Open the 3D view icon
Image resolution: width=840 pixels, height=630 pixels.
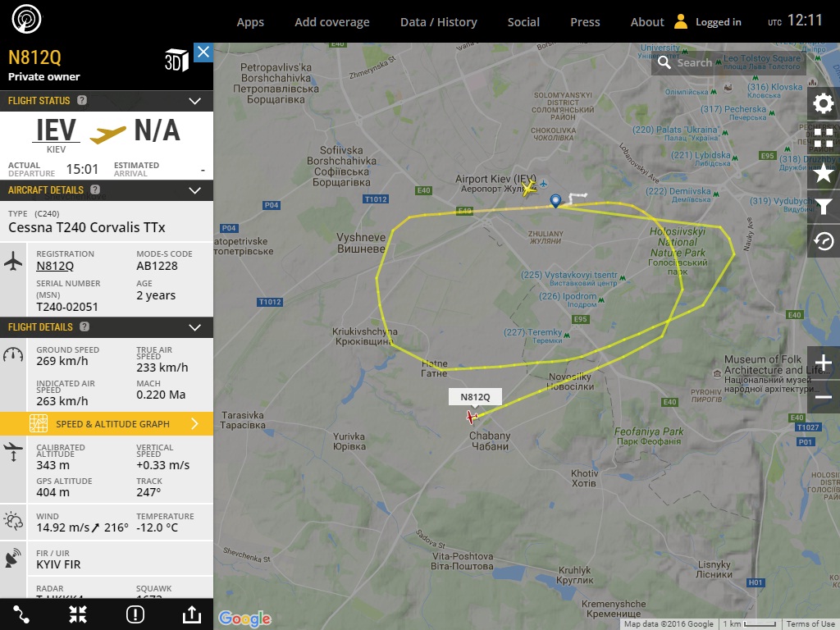pyautogui.click(x=177, y=60)
